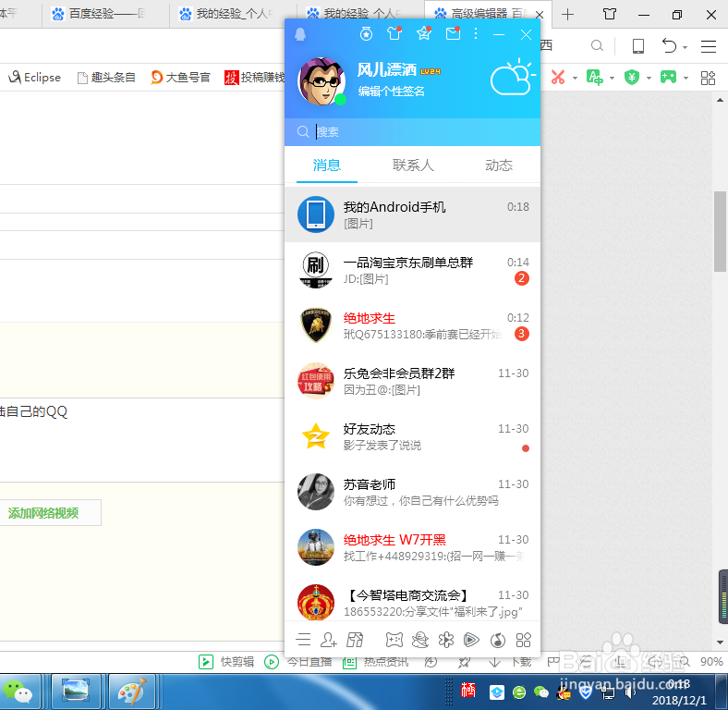Open the QQ flower icon in bottom bar
The width and height of the screenshot is (728, 710).
[446, 640]
